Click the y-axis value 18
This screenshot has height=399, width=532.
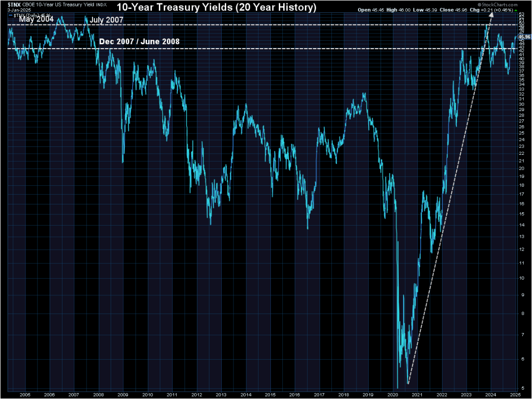pos(522,185)
